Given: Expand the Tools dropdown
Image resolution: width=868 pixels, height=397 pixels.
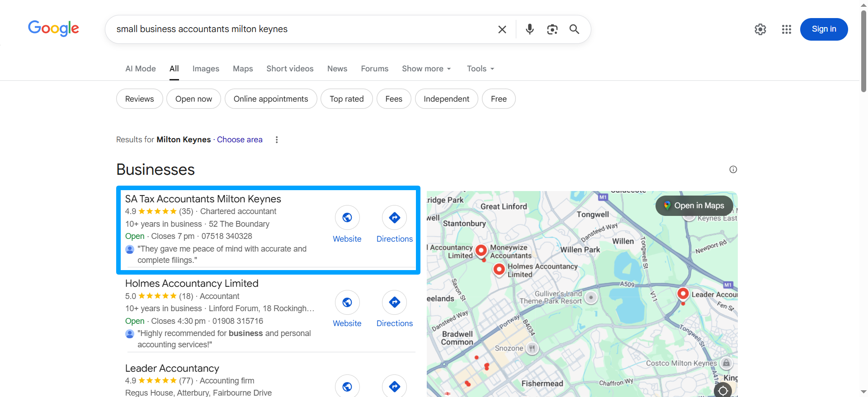Looking at the screenshot, I should coord(480,69).
